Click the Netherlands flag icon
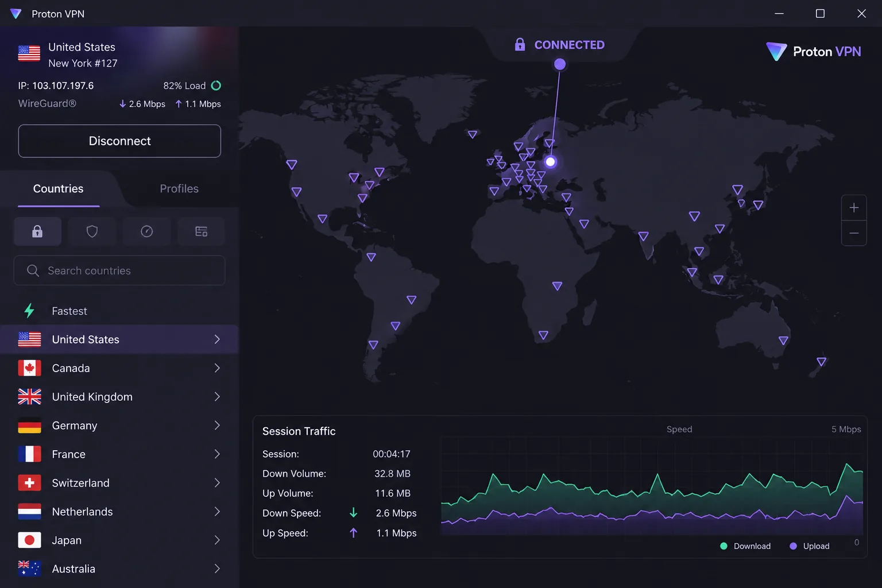The height and width of the screenshot is (588, 882). [x=29, y=512]
